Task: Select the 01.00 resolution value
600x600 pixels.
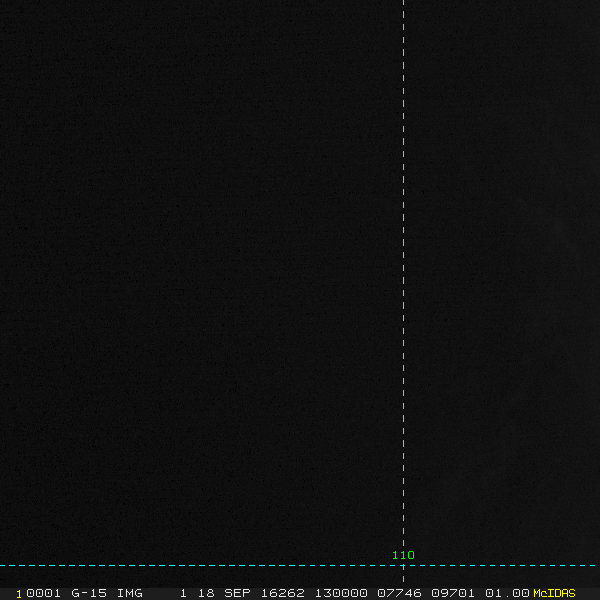Action: (507, 593)
